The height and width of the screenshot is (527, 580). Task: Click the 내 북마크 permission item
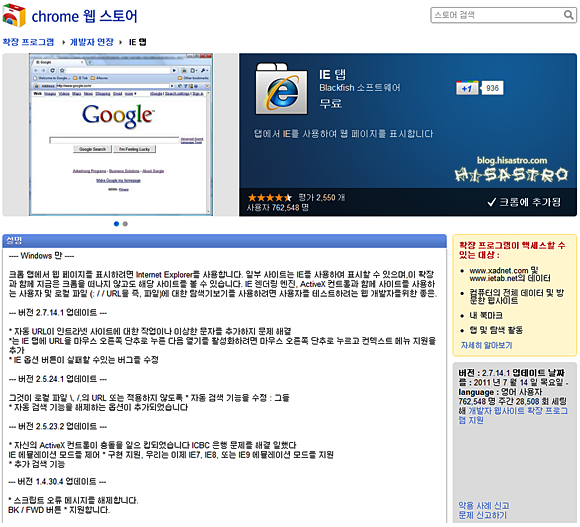486,315
